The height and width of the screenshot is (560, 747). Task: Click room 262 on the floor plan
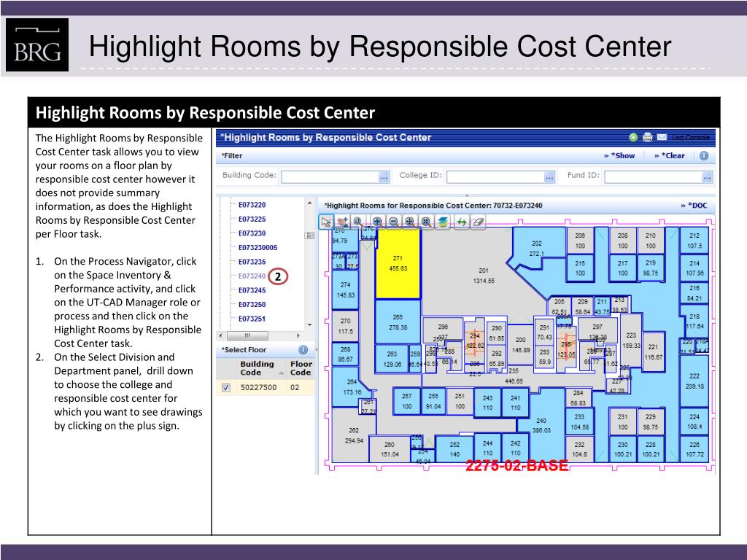pos(354,435)
